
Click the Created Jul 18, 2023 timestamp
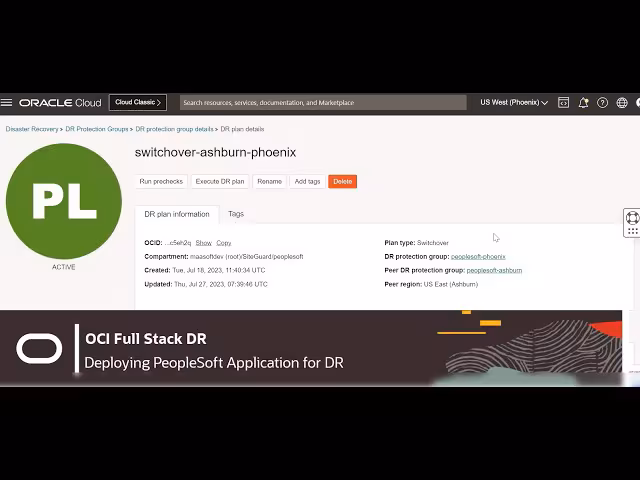click(x=219, y=270)
